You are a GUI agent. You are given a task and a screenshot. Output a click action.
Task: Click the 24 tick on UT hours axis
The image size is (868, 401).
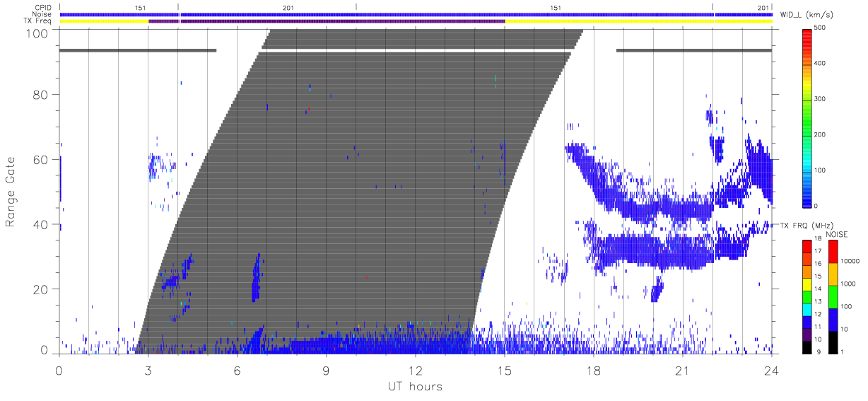tap(772, 370)
